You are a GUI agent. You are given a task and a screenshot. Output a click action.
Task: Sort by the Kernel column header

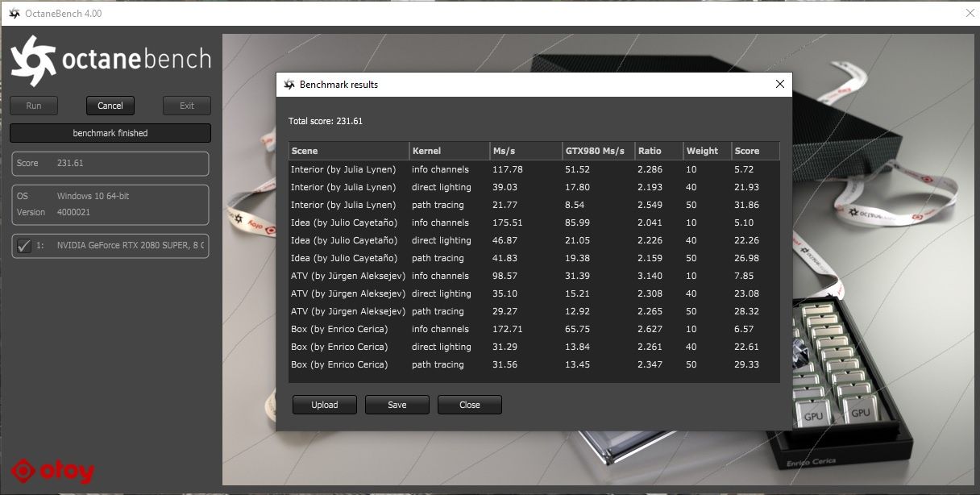tap(450, 151)
